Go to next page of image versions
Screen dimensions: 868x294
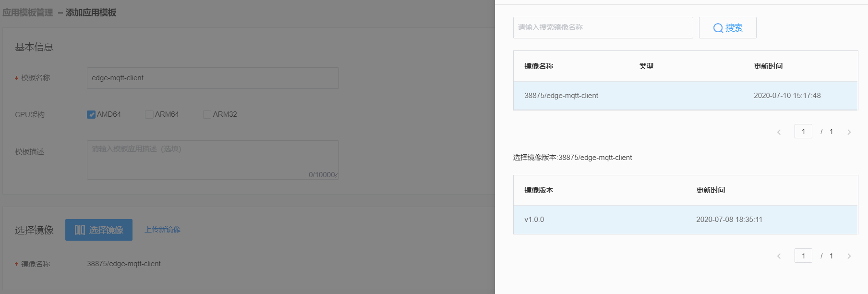coord(849,256)
